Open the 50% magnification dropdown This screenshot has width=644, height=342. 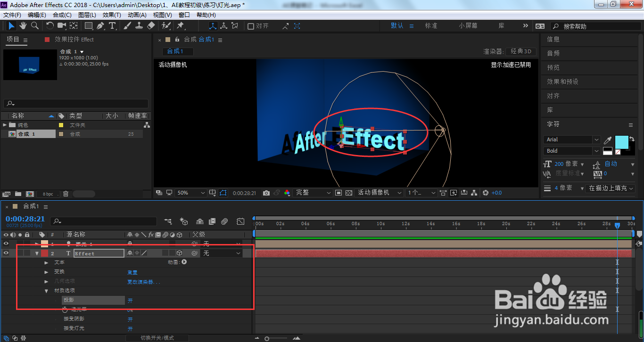[191, 193]
